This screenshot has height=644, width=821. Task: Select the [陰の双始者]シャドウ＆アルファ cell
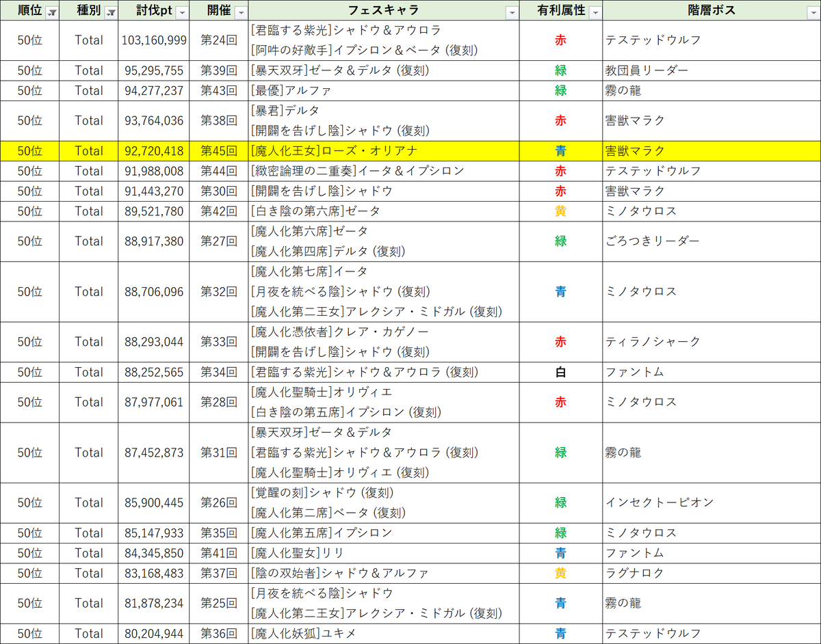[x=384, y=573]
